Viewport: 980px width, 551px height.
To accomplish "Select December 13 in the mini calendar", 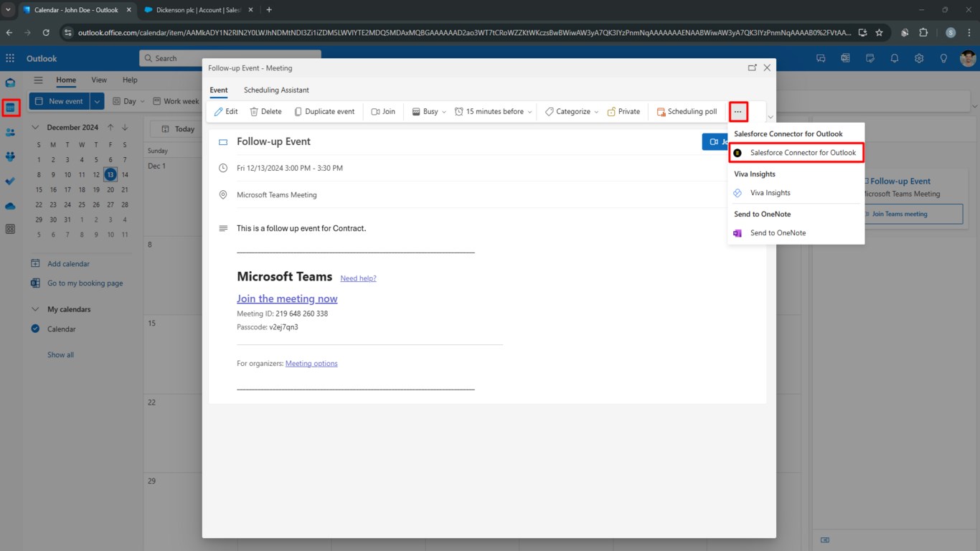I will coord(110,174).
